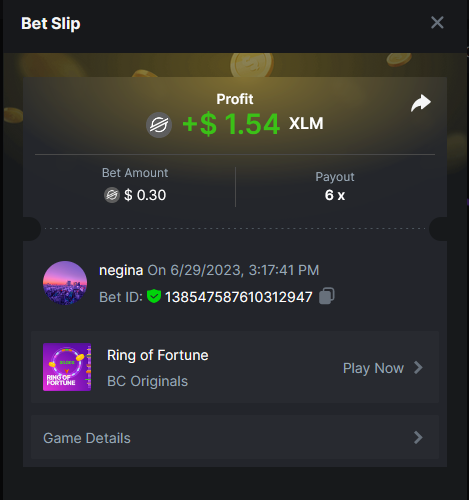This screenshot has width=469, height=500.
Task: Copy the Bet ID with the copy icon
Action: coord(327,296)
